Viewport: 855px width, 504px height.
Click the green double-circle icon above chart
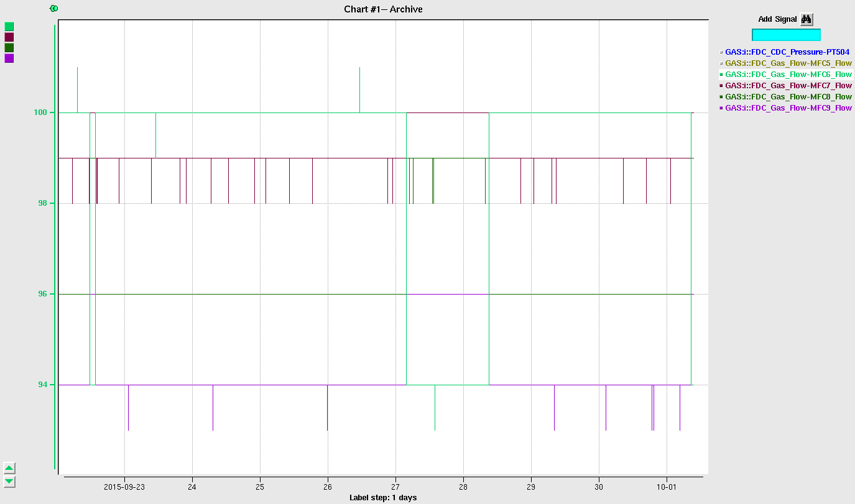(x=54, y=8)
